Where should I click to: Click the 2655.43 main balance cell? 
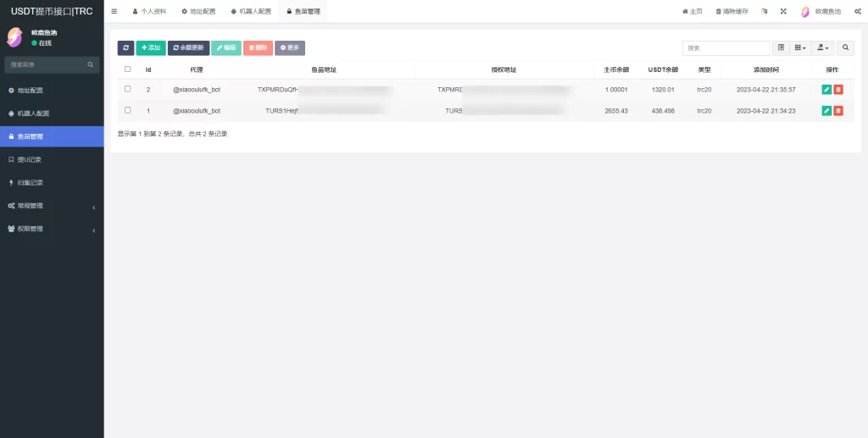tap(616, 111)
